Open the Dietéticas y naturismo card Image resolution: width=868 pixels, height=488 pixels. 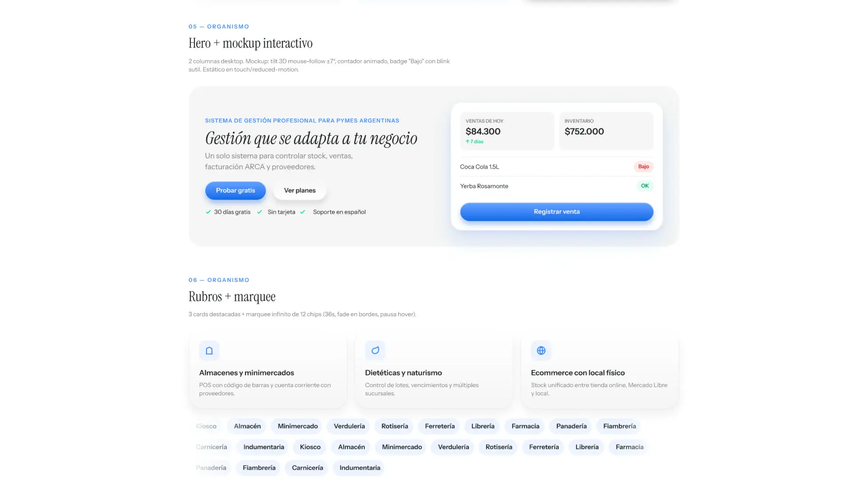click(434, 370)
